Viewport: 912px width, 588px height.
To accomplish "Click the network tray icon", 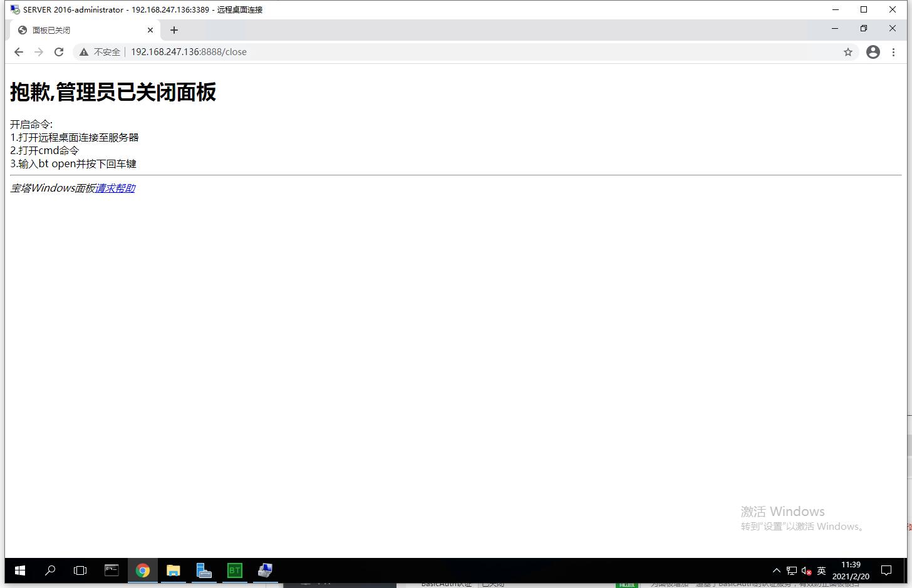I will 792,570.
